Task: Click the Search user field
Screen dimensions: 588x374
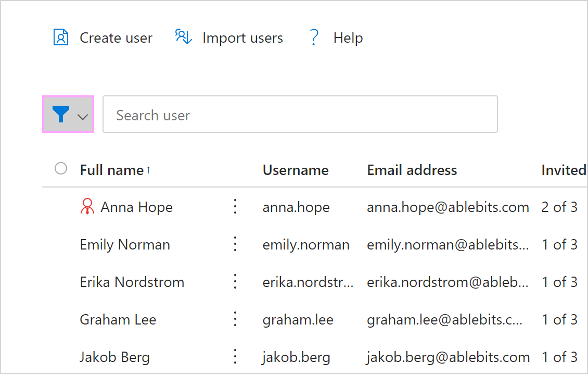Action: (x=300, y=114)
